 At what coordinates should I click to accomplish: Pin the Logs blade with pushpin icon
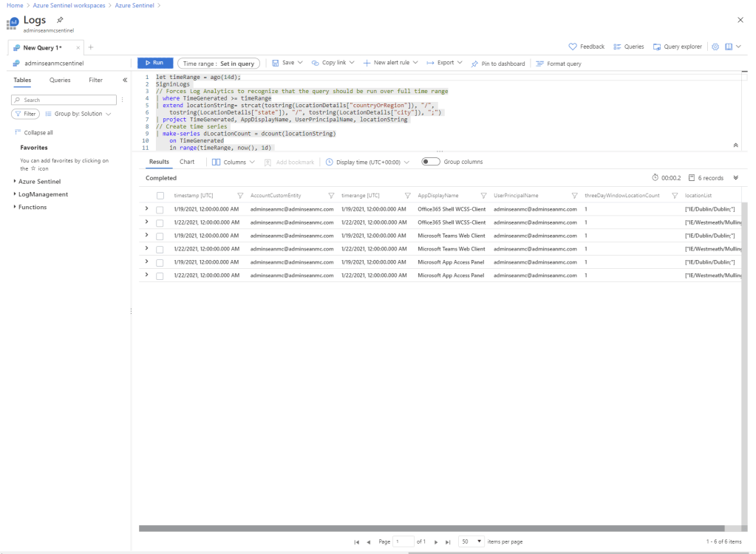[60, 20]
